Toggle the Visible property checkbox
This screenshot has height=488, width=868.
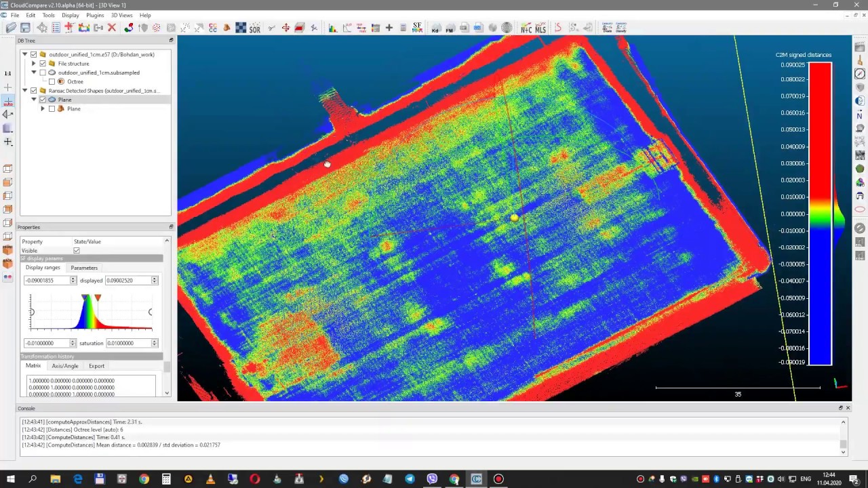(77, 251)
